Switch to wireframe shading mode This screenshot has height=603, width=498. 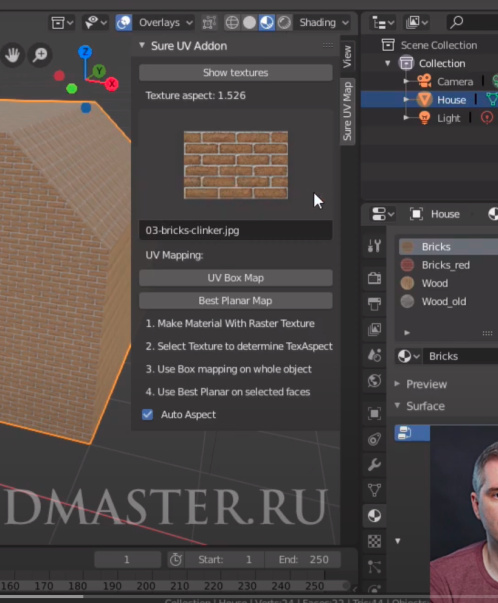(x=232, y=23)
